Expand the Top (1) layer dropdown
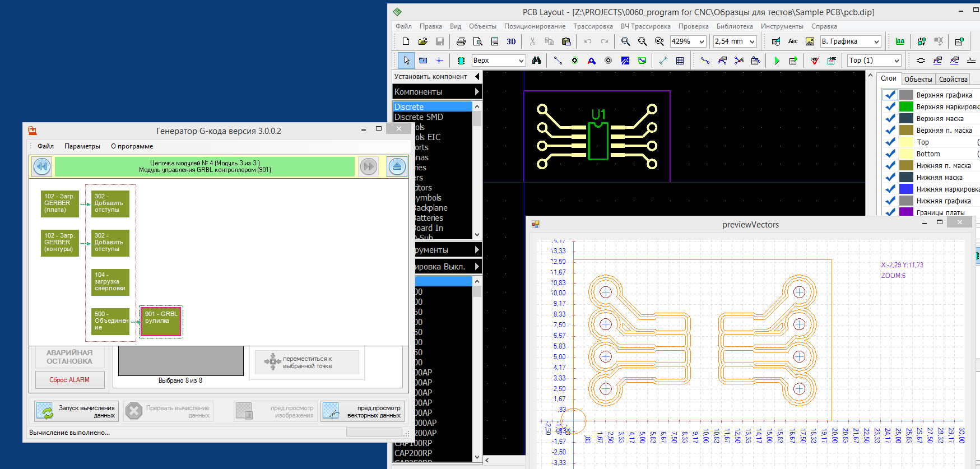Screen dimensions: 980x469 pyautogui.click(x=897, y=61)
